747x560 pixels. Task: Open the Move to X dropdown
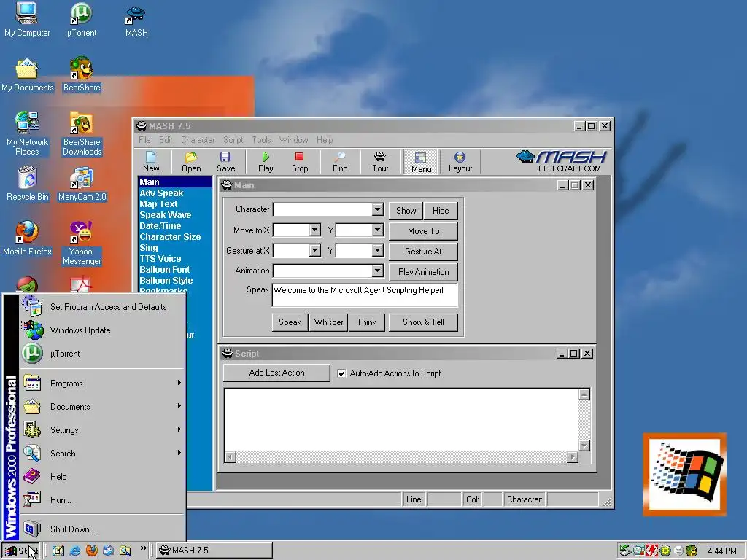coord(314,230)
